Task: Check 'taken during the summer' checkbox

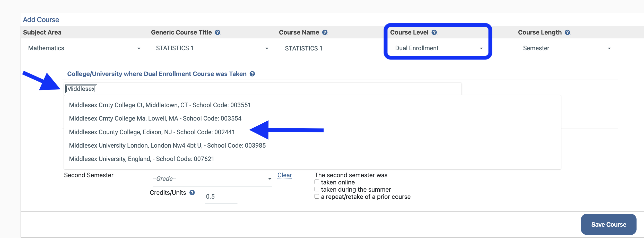Action: (x=317, y=189)
